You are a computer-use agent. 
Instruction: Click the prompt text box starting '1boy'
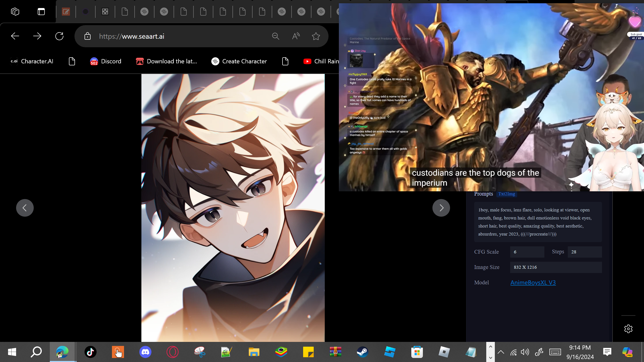click(x=538, y=222)
